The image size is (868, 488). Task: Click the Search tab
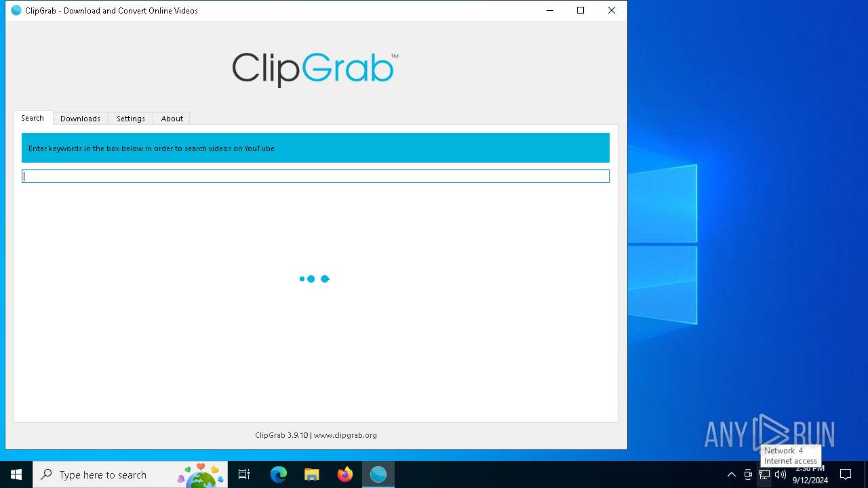pos(33,118)
